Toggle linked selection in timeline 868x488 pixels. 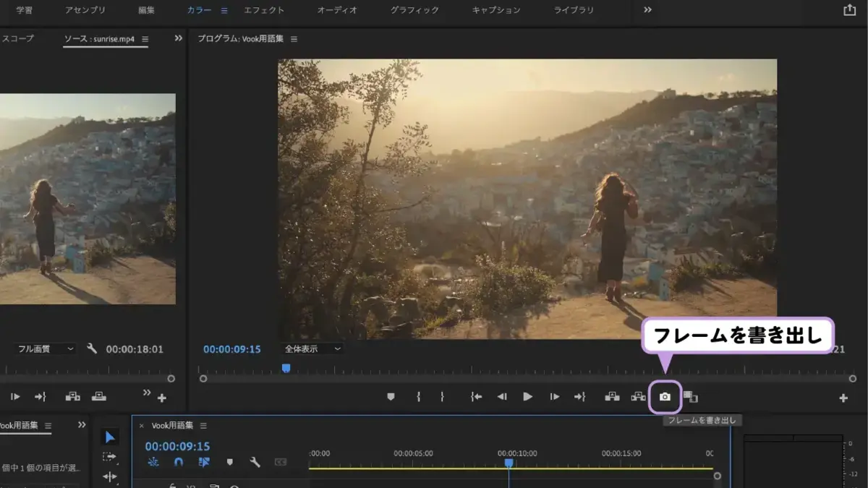click(x=204, y=462)
